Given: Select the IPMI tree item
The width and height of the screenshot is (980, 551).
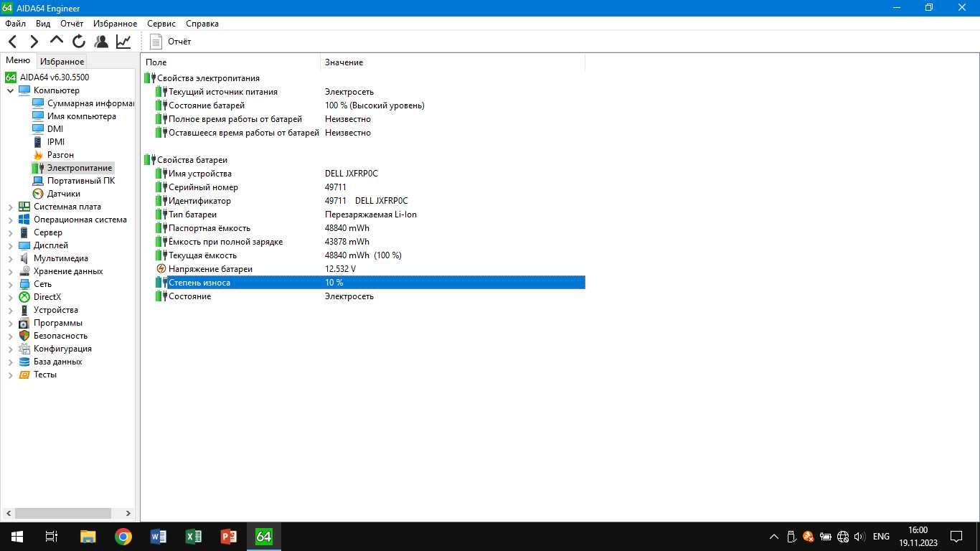Looking at the screenshot, I should pos(48,142).
